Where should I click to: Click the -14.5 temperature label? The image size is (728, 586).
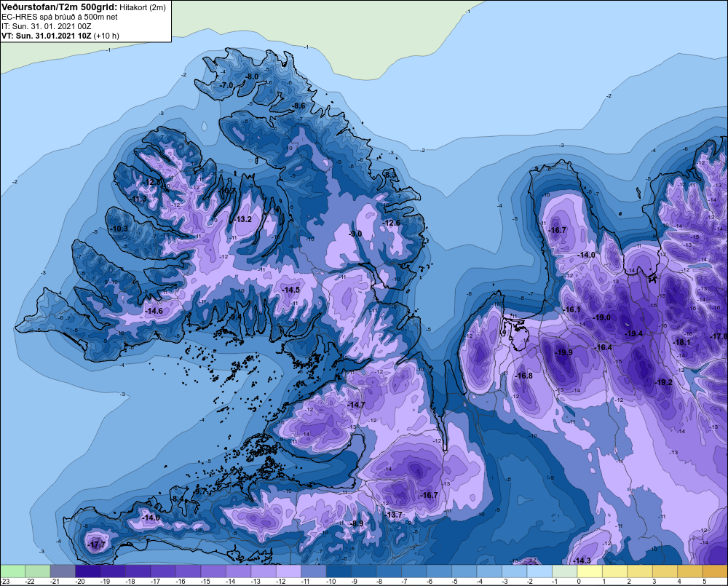tap(291, 289)
